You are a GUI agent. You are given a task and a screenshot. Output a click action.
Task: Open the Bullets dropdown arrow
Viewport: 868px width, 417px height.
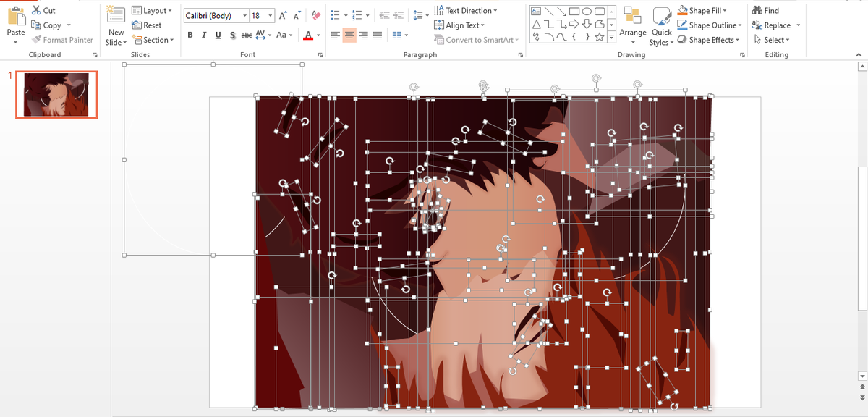click(346, 15)
